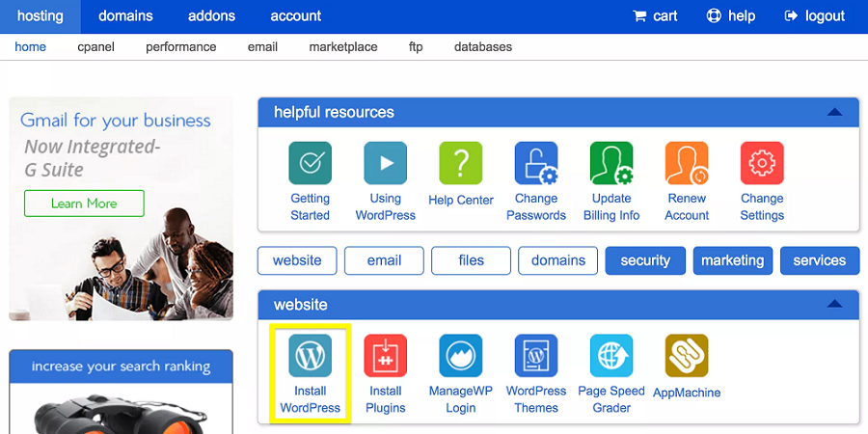
Task: Collapse the helpful resources panel
Action: point(834,113)
